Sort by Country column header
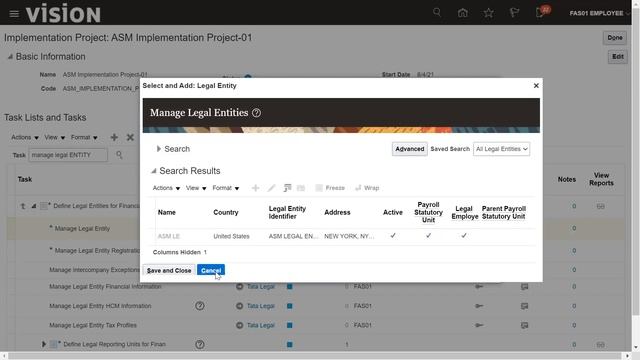640x360 pixels. 226,212
